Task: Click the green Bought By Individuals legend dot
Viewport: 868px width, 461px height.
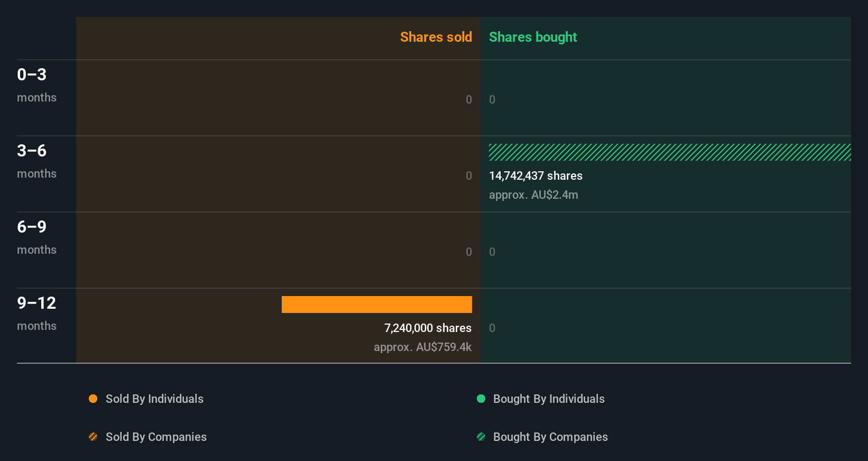Action: 481,399
